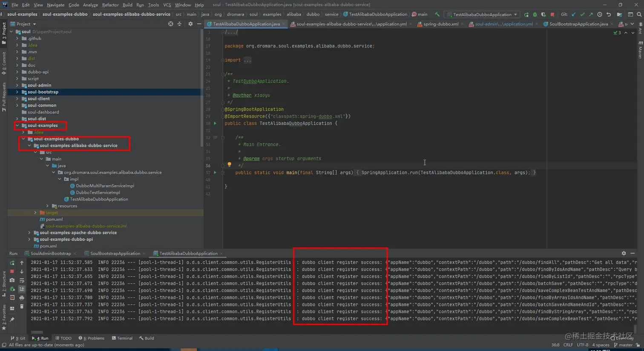Expand the resources folder
The height and width of the screenshot is (351, 644).
click(47, 206)
